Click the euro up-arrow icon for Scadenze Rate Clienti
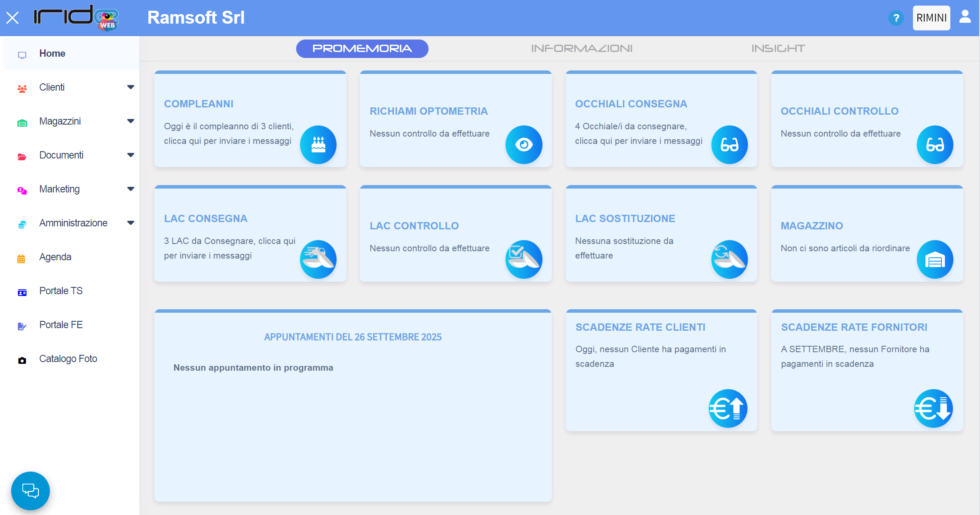The width and height of the screenshot is (980, 515). click(728, 408)
